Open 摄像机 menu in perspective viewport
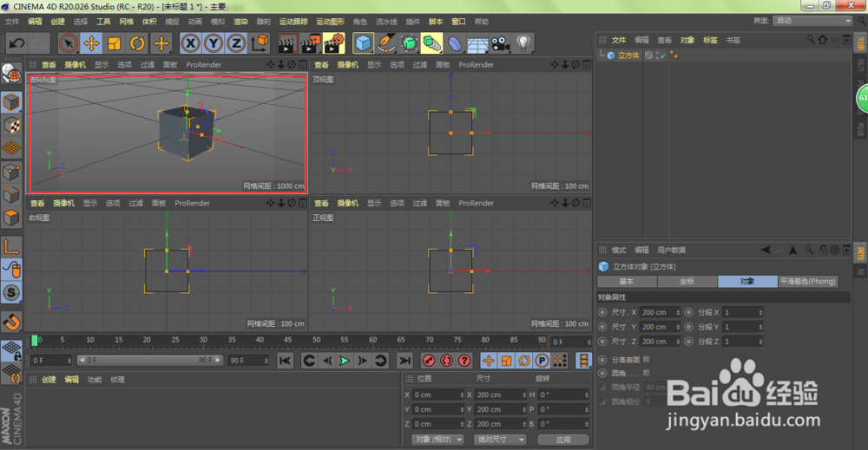The image size is (868, 450). (x=75, y=65)
